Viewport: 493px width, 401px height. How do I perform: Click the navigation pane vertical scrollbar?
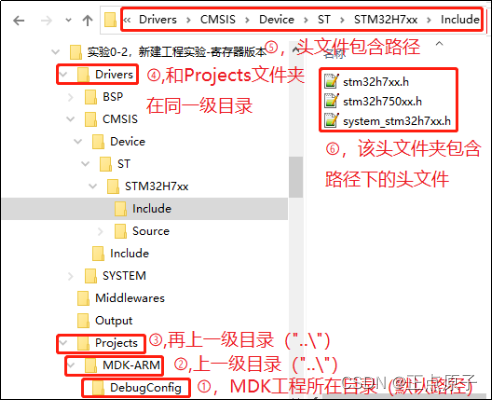296,177
